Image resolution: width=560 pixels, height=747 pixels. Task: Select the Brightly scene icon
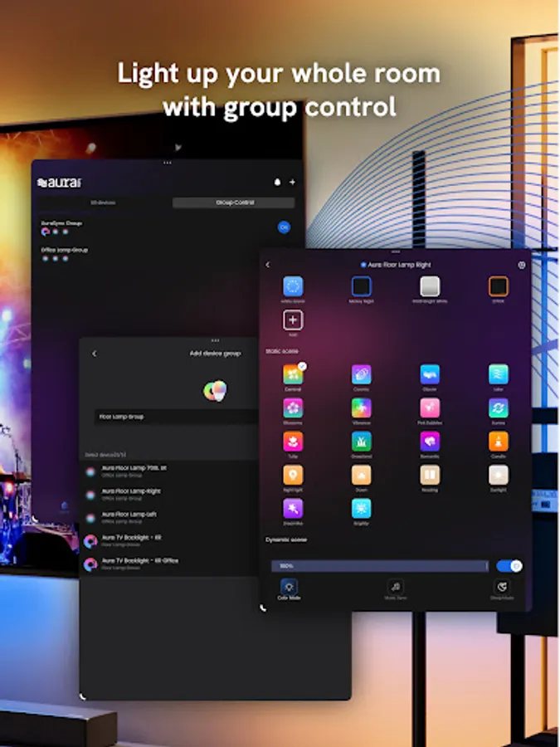point(361,508)
